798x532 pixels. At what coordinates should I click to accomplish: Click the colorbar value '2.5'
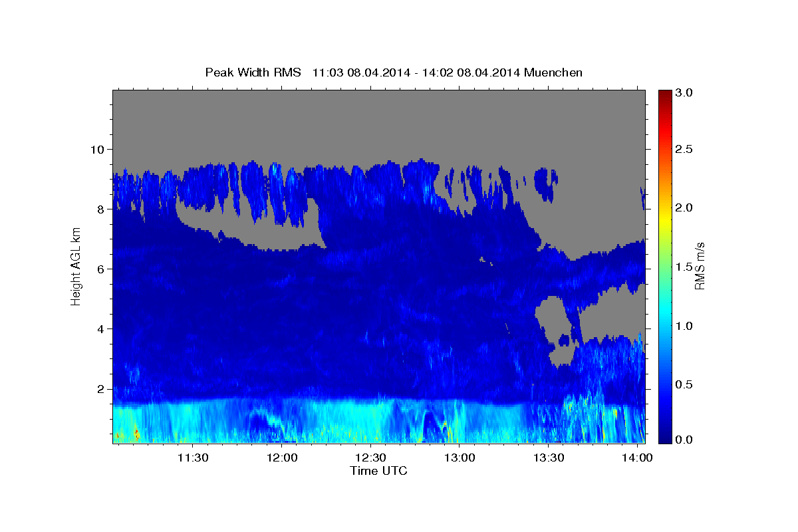(x=686, y=149)
